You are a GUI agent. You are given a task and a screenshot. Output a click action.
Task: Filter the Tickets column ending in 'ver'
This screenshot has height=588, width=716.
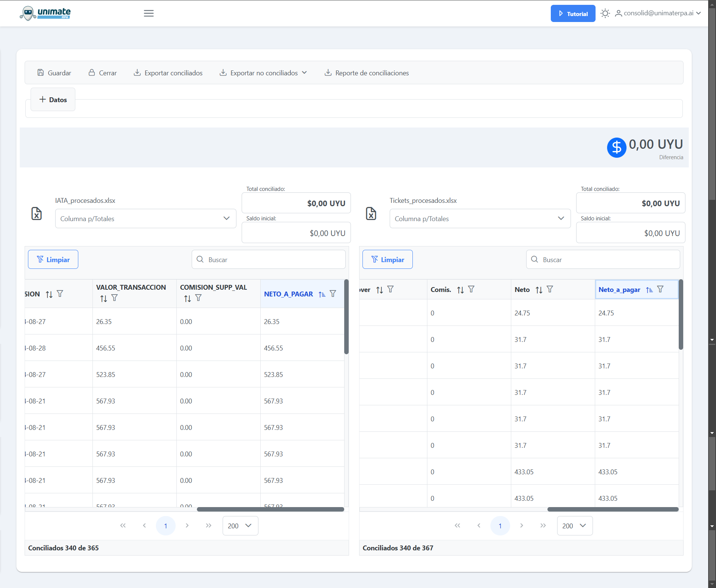pos(390,289)
